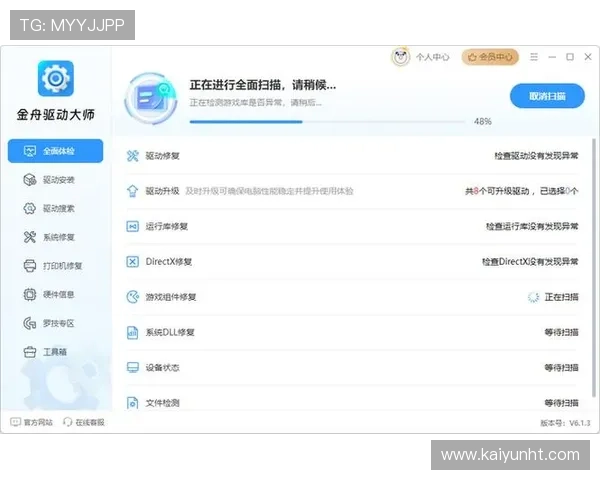The width and height of the screenshot is (600, 480).
Task: Open the 全面体检 tab in sidebar
Action: (55, 151)
